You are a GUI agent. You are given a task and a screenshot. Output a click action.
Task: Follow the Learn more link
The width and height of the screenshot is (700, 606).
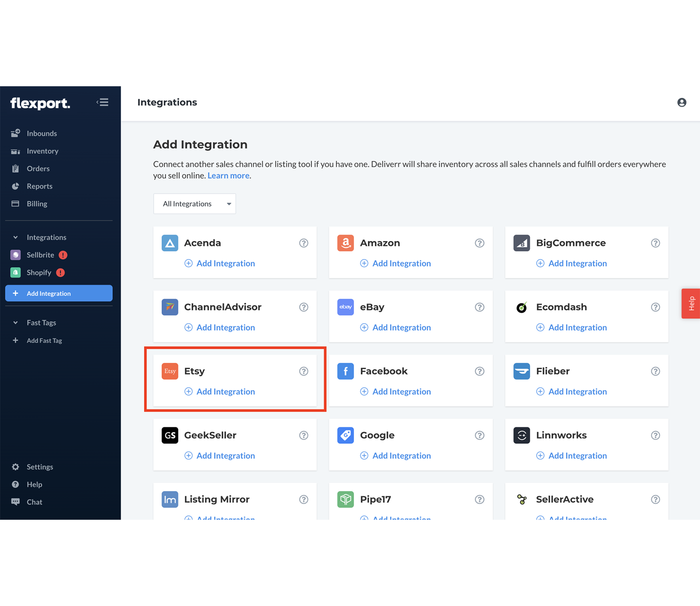(x=228, y=176)
